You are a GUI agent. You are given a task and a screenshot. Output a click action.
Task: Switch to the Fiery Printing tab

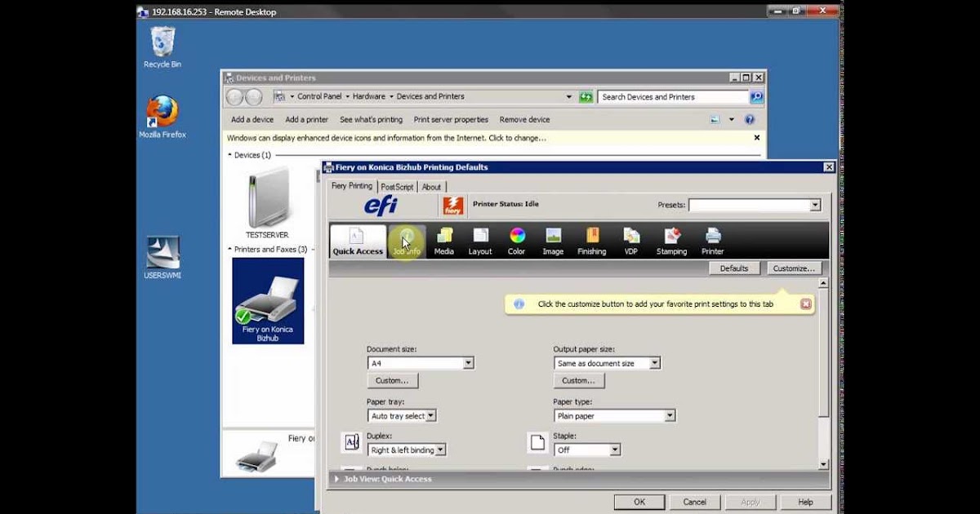coord(352,186)
